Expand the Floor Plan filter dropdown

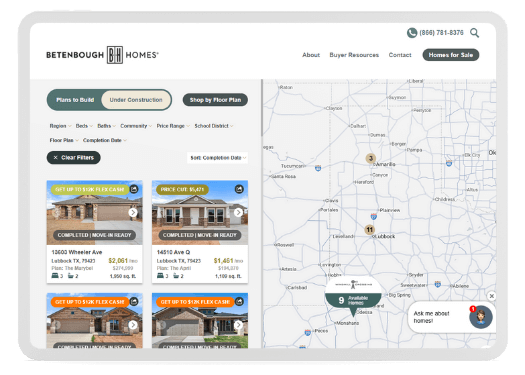pos(64,140)
